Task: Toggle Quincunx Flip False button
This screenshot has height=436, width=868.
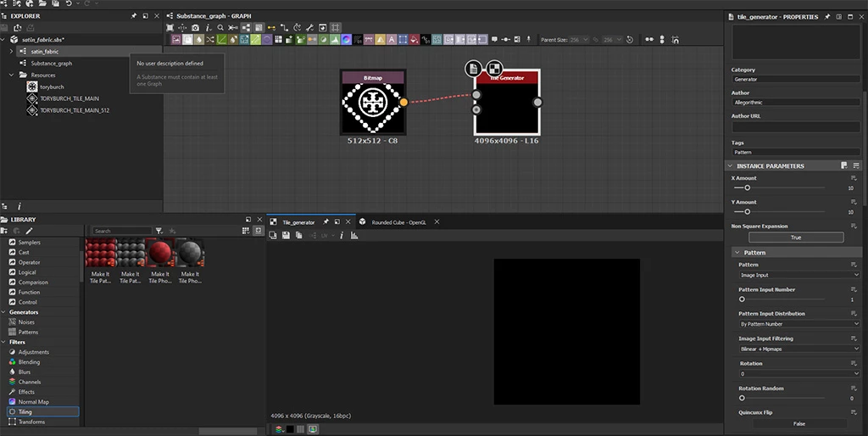Action: pos(798,424)
